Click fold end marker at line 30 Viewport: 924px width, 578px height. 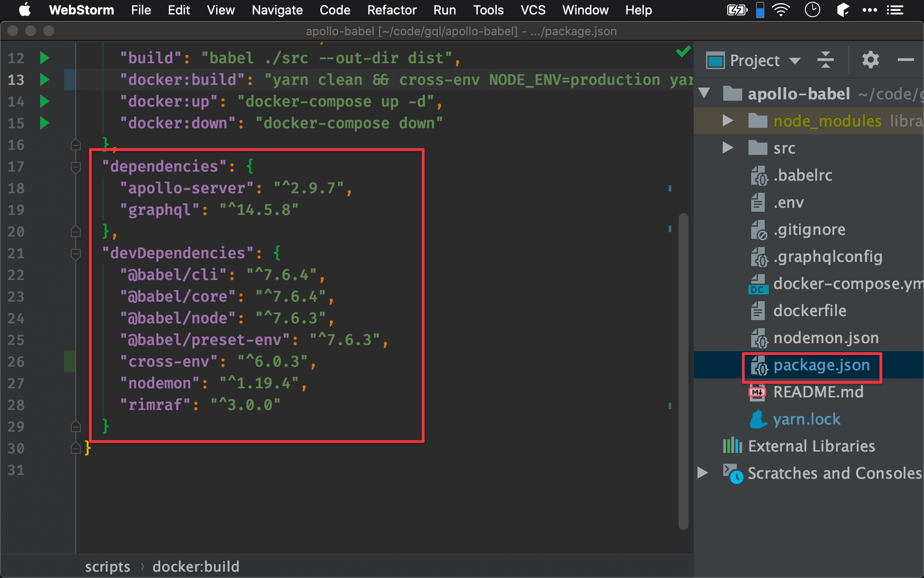76,448
